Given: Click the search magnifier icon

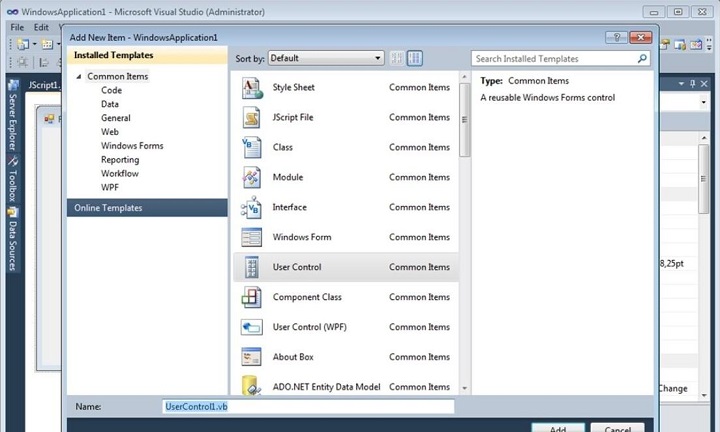Looking at the screenshot, I should pos(642,58).
